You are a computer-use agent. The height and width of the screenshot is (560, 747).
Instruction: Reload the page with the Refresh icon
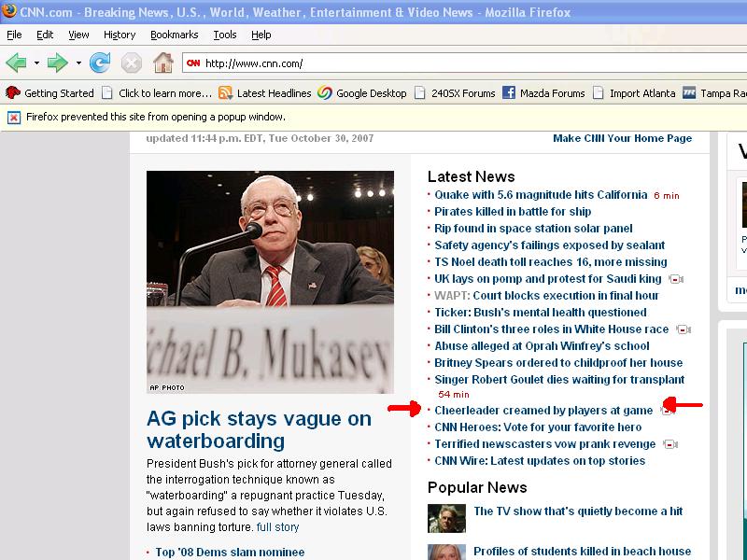pos(100,63)
